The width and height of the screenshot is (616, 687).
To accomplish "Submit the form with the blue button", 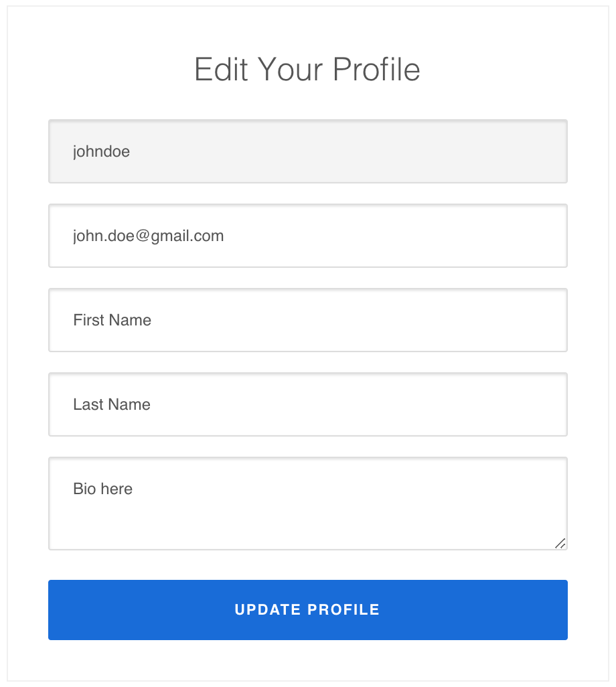I will (308, 610).
